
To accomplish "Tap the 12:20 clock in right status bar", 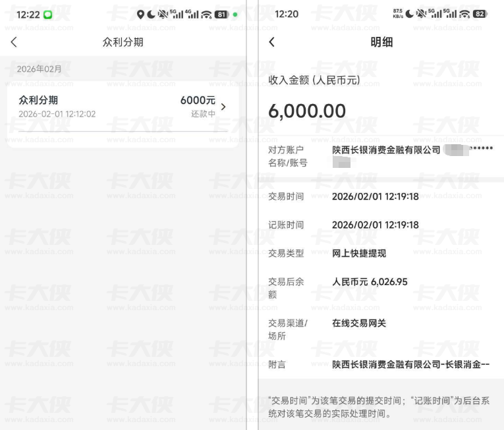I will pos(287,14).
